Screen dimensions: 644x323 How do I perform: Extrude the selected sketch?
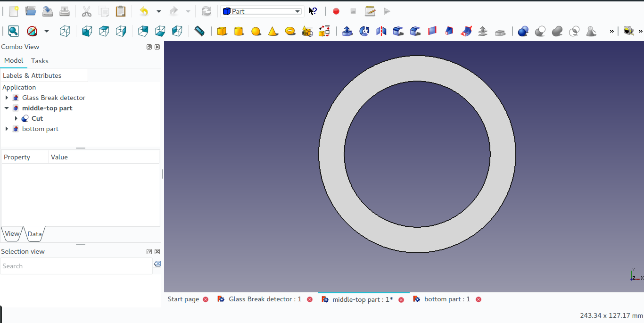[347, 31]
